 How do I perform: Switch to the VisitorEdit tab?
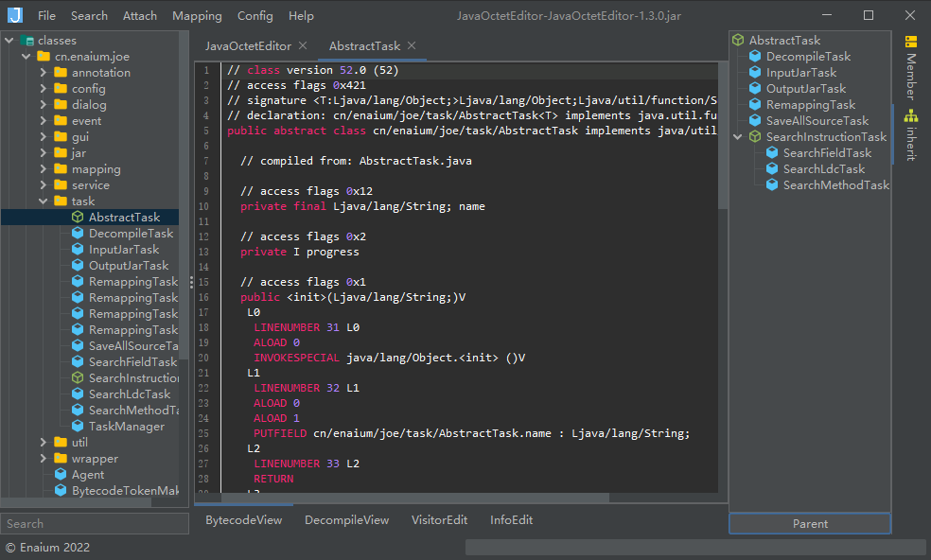[x=439, y=520]
